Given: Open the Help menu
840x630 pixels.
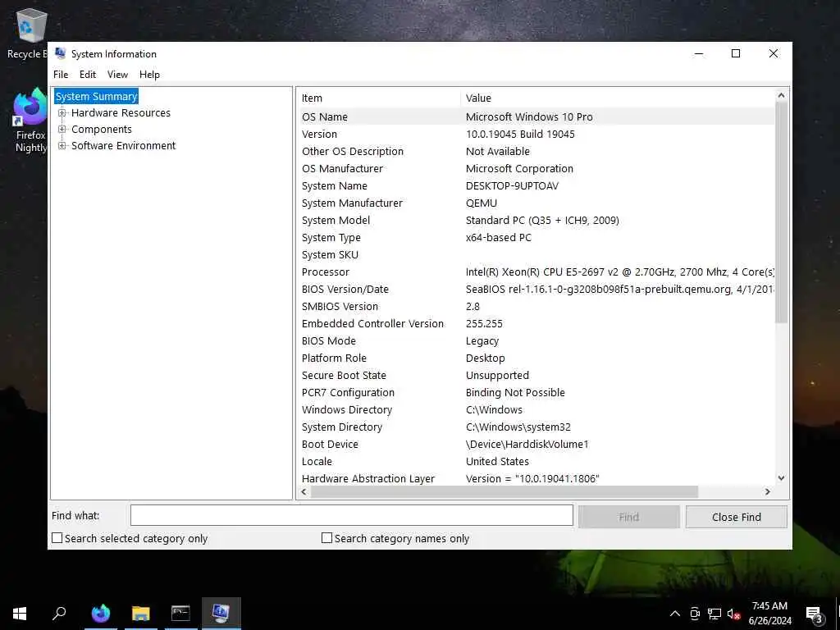Looking at the screenshot, I should [x=149, y=75].
